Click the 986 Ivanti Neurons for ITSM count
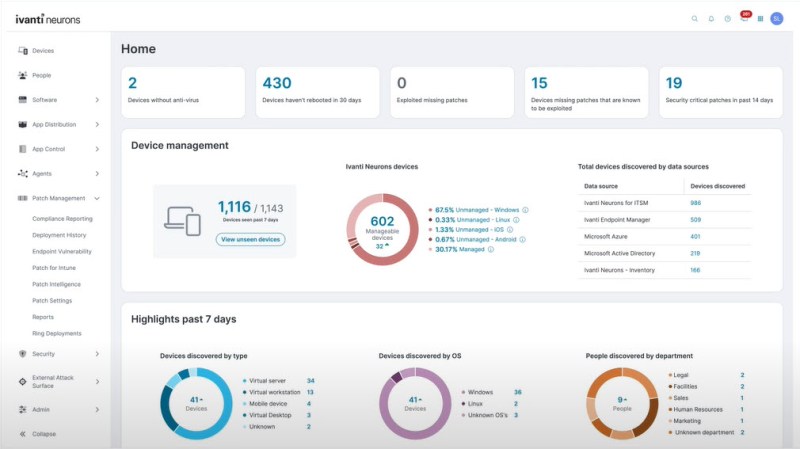 (x=695, y=203)
